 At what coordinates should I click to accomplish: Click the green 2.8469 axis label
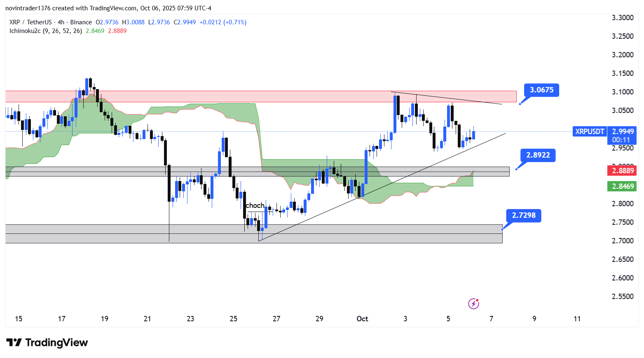click(x=623, y=186)
